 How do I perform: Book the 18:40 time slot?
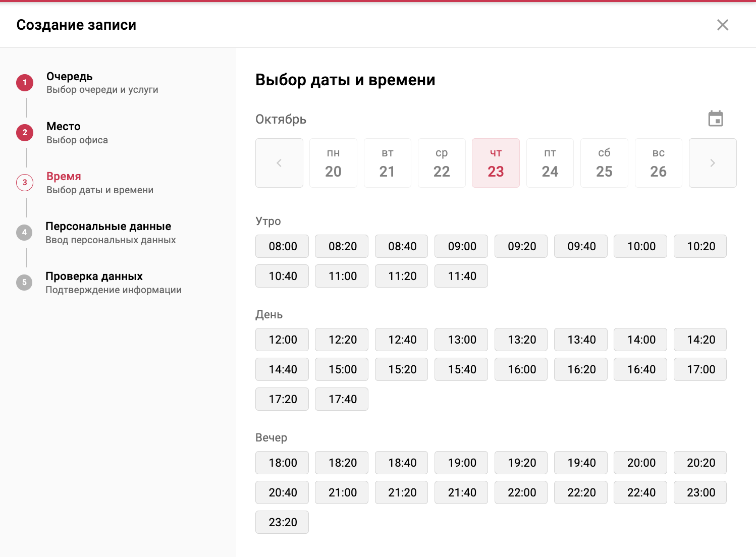(x=402, y=463)
